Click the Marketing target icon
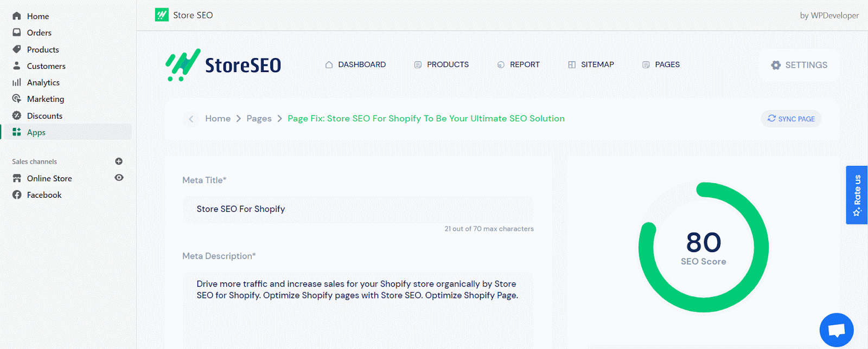Image resolution: width=868 pixels, height=349 pixels. click(17, 99)
